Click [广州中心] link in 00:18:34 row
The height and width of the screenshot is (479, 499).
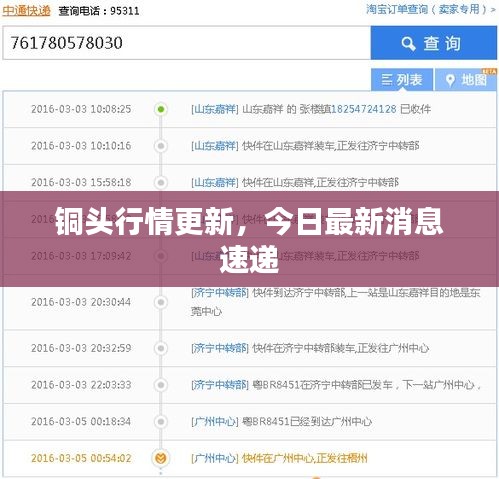pos(215,421)
